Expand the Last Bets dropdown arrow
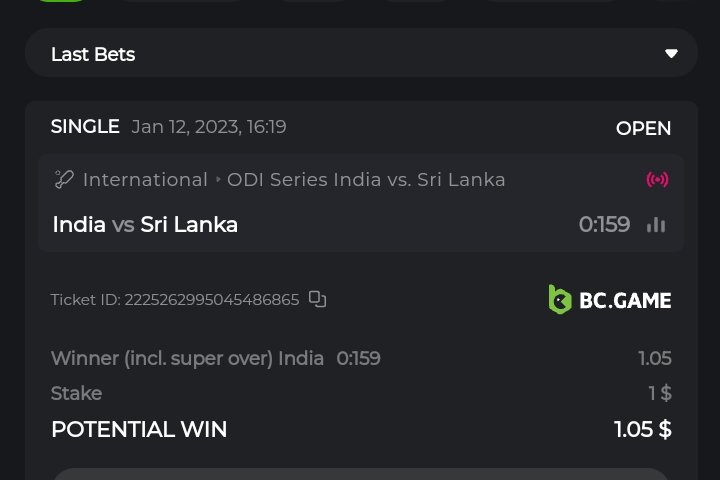Viewport: 720px width, 480px height. (671, 54)
